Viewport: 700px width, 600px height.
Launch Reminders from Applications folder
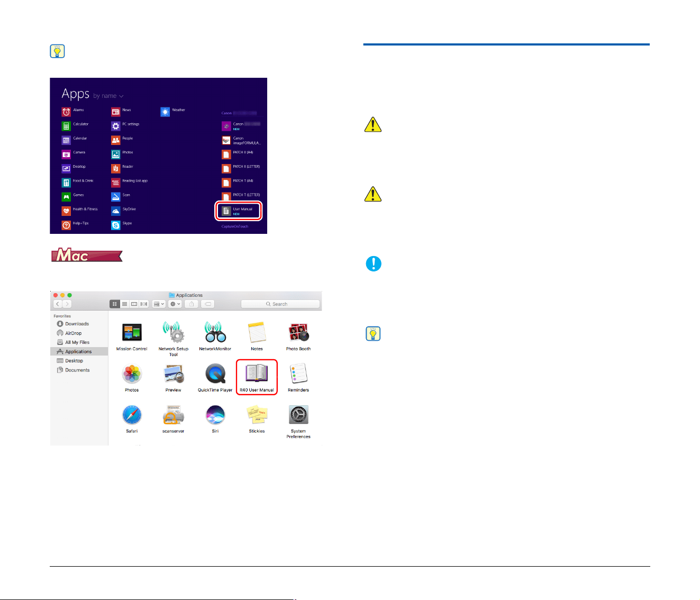pyautogui.click(x=298, y=378)
